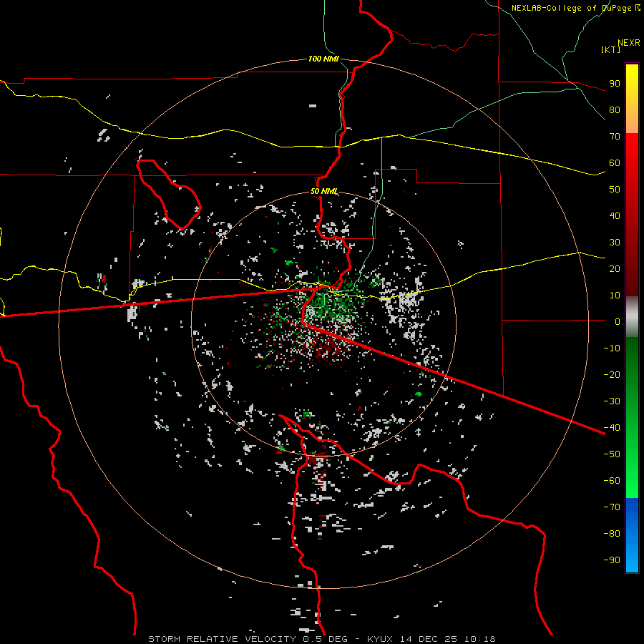644x644 pixels.
Task: Click the 60 value on velocity scale
Action: pyautogui.click(x=615, y=163)
